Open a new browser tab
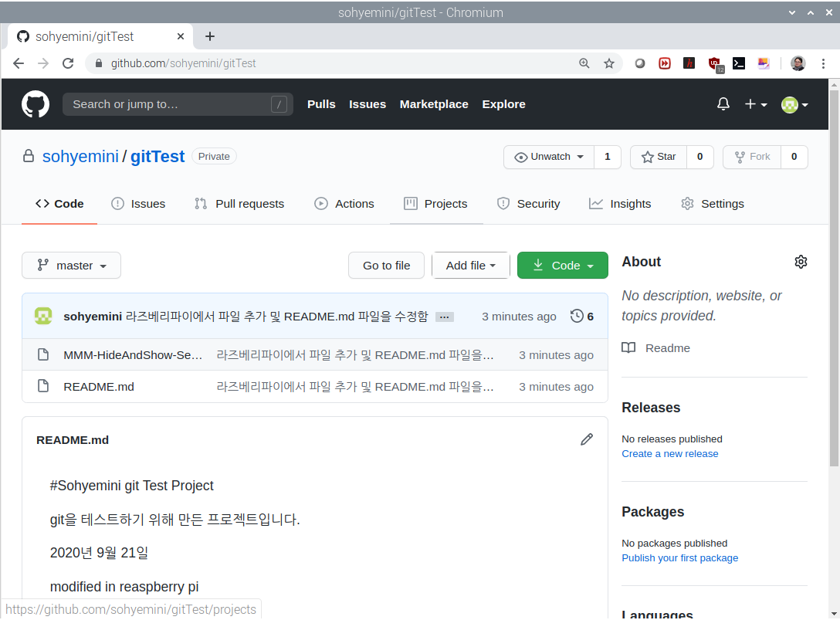 coord(210,36)
